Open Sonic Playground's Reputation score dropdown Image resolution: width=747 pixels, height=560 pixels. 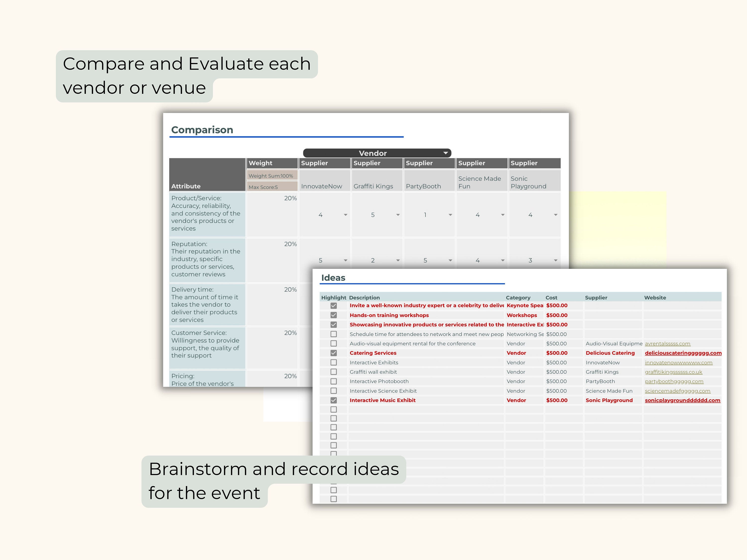(556, 260)
